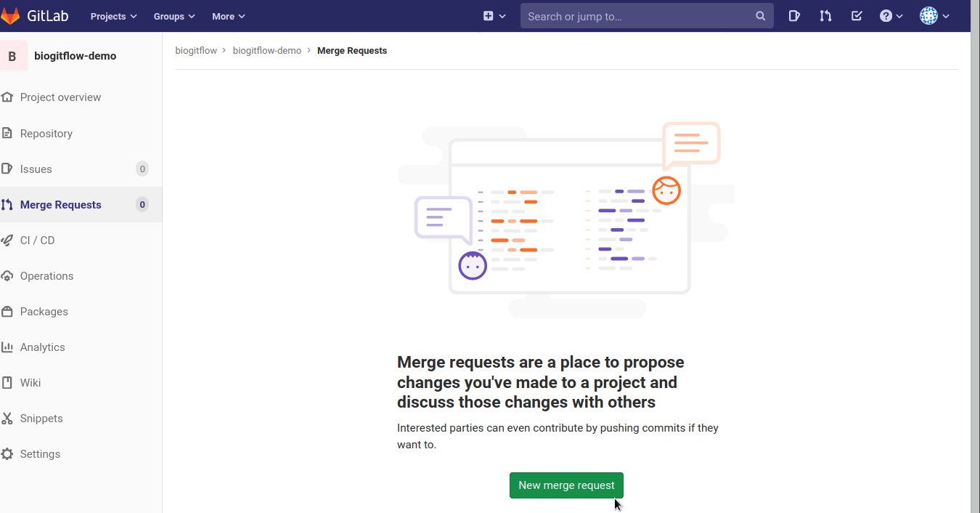Screen dimensions: 980x513
Task: Click the Merge Requests count badge 0
Action: (142, 204)
